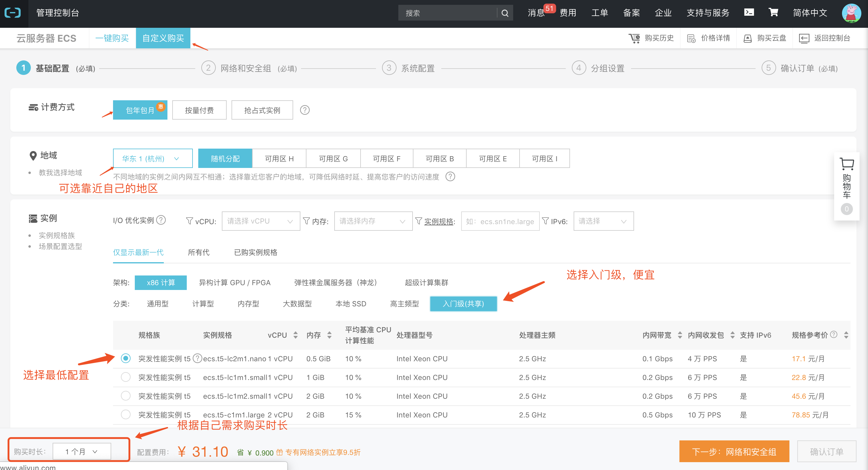Click the IPv6 filter funnel icon
Image resolution: width=868 pixels, height=470 pixels.
(545, 221)
